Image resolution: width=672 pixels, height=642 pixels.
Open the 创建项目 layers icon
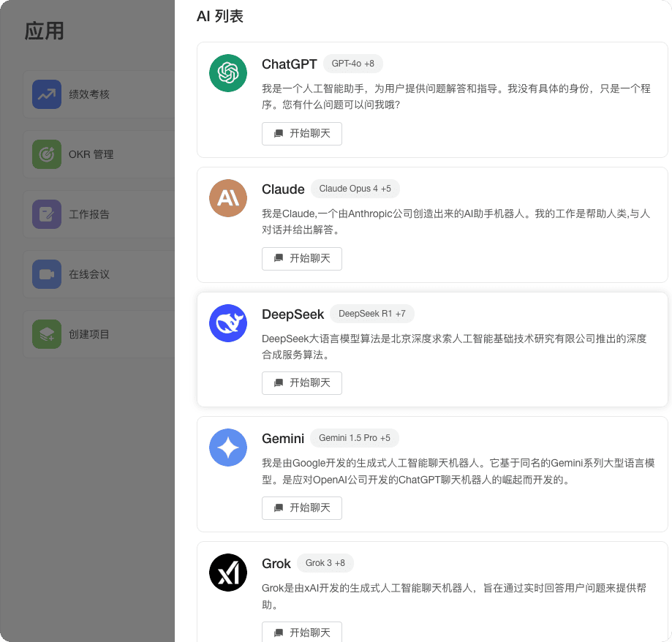[47, 334]
